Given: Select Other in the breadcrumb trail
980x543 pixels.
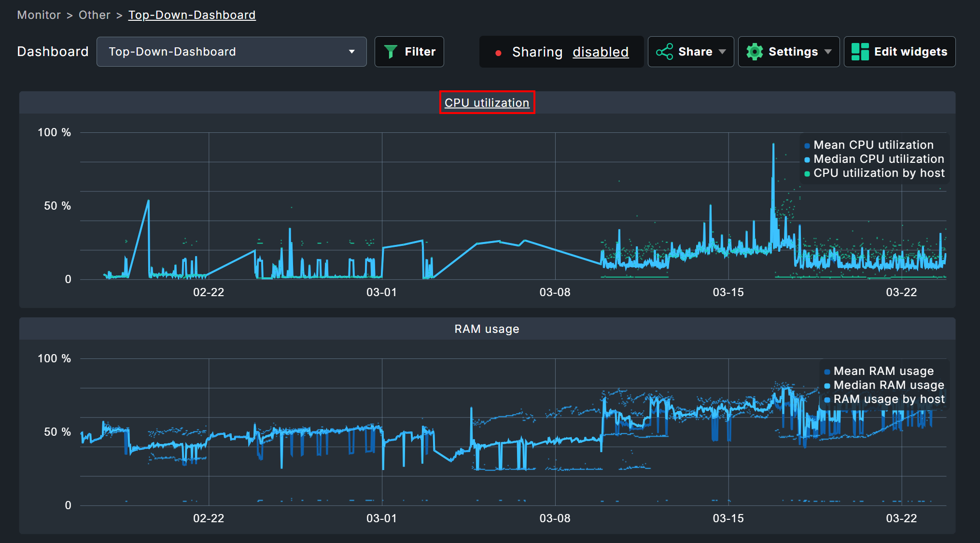Looking at the screenshot, I should (x=95, y=15).
